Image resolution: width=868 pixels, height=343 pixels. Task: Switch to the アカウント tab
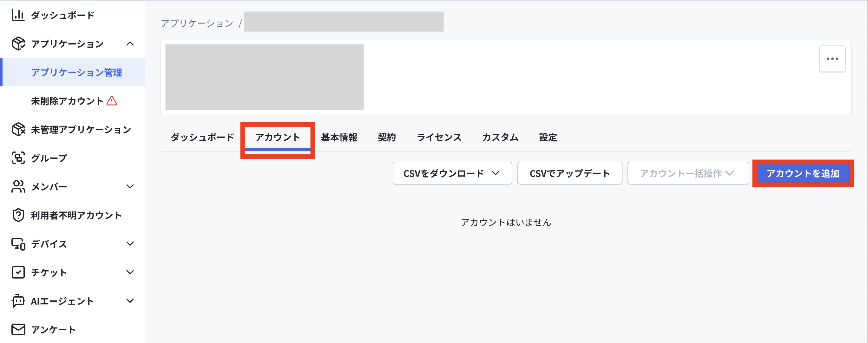pos(278,137)
